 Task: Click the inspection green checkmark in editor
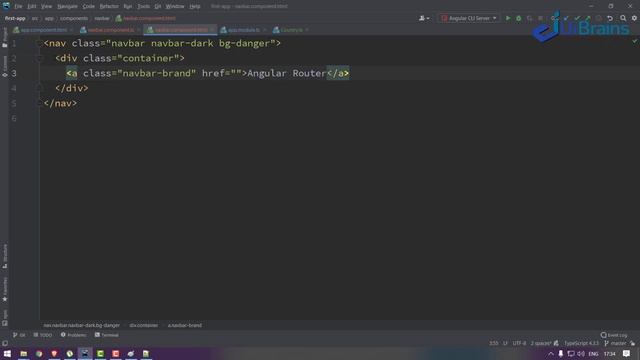pos(634,41)
